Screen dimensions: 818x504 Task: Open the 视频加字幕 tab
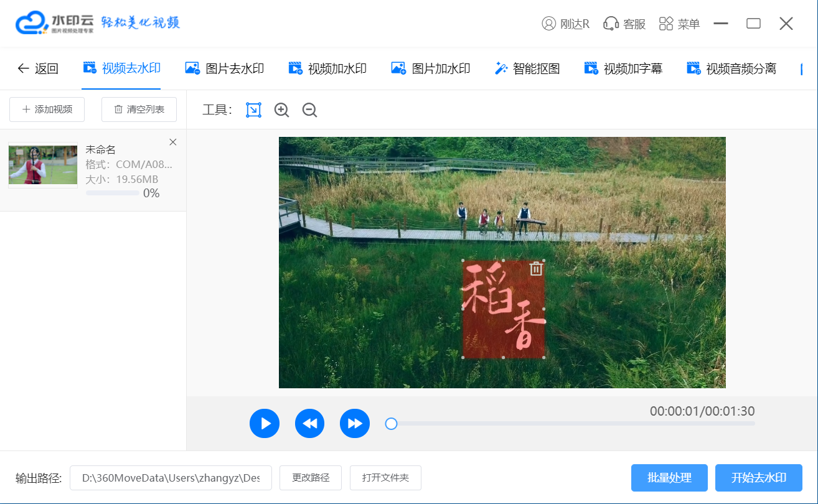[623, 68]
